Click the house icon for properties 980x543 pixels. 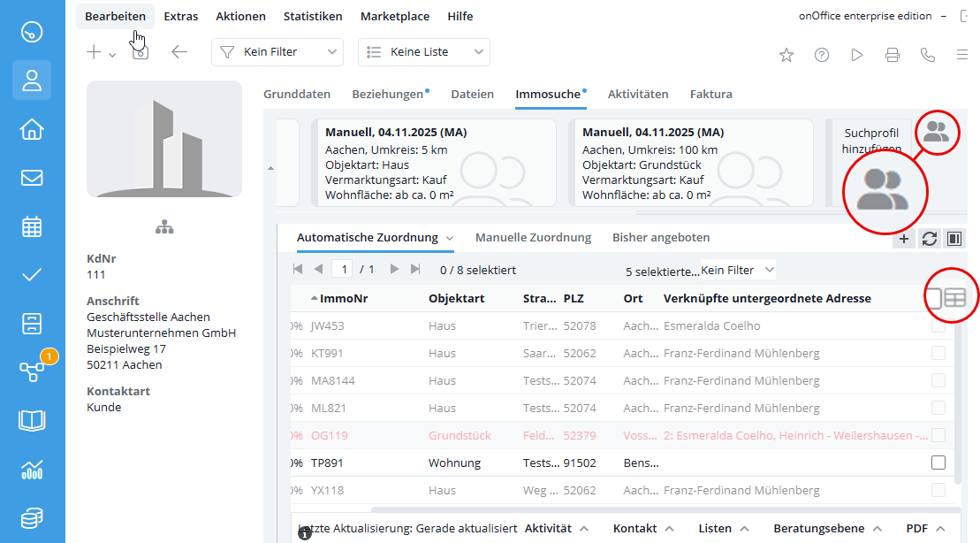32,130
